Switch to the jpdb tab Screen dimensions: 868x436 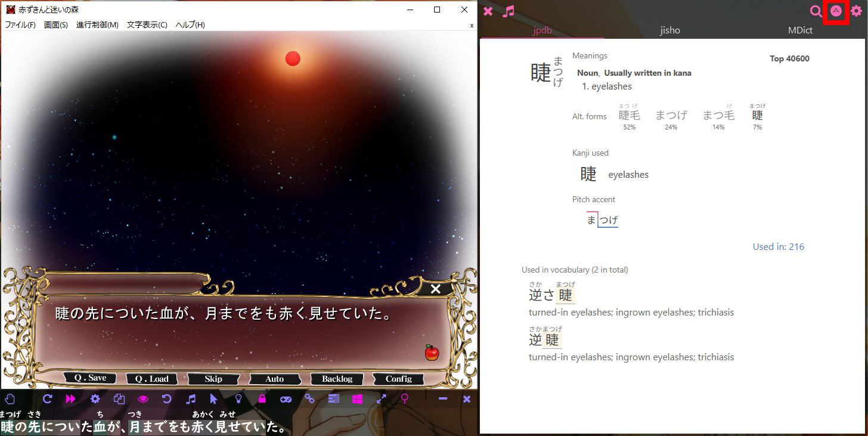[542, 30]
